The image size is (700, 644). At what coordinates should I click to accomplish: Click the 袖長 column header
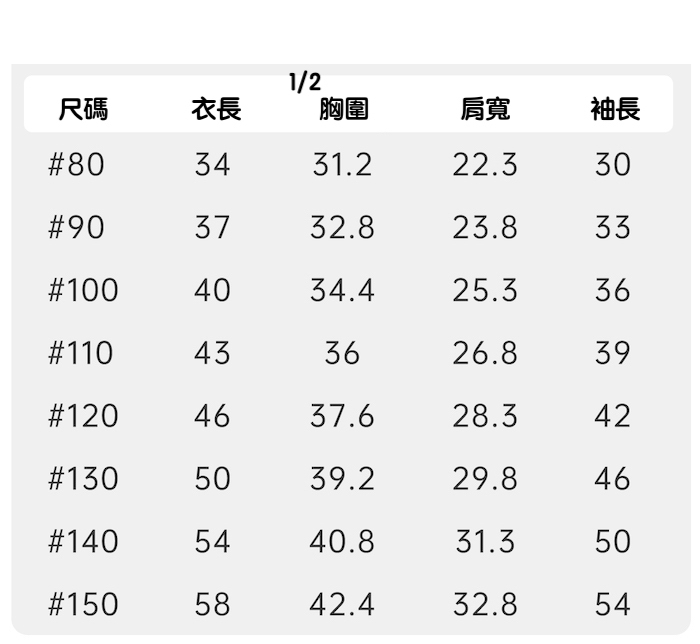coord(615,110)
